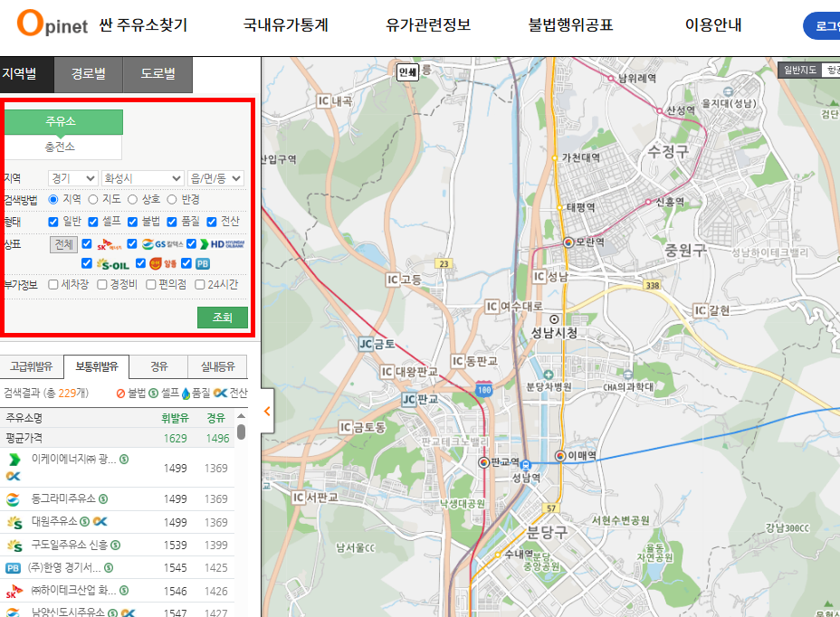Click the green 조회 search button
Screen dimensions: 840x617
pyautogui.click(x=222, y=318)
